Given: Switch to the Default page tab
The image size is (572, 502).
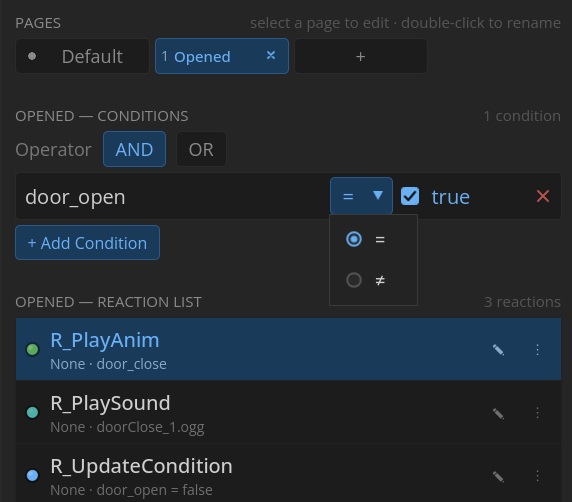Looking at the screenshot, I should [82, 56].
